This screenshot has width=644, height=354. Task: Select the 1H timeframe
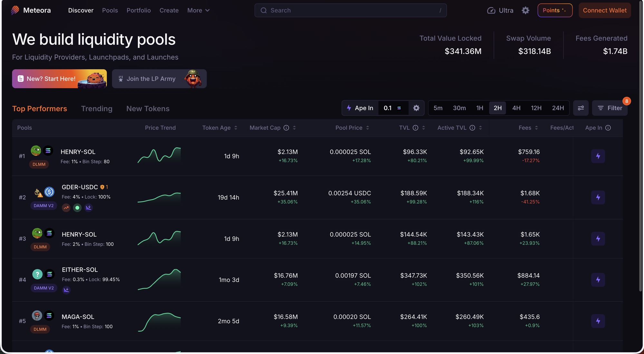click(x=480, y=108)
